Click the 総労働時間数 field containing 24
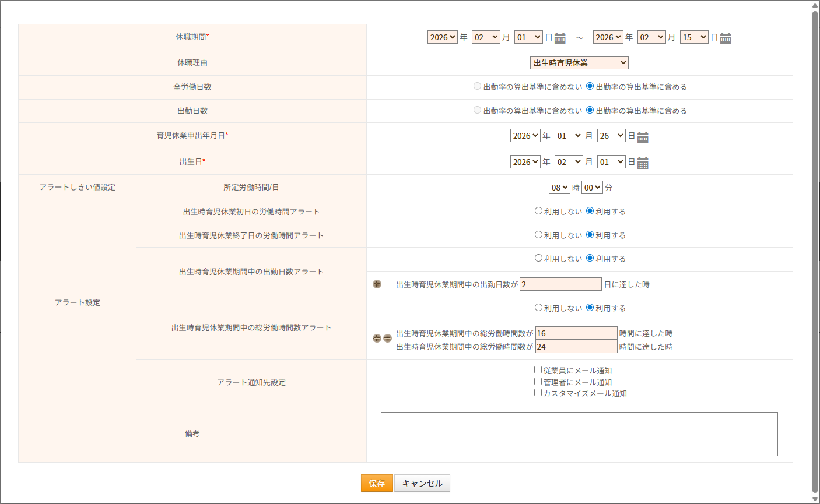The image size is (820, 504). 576,347
